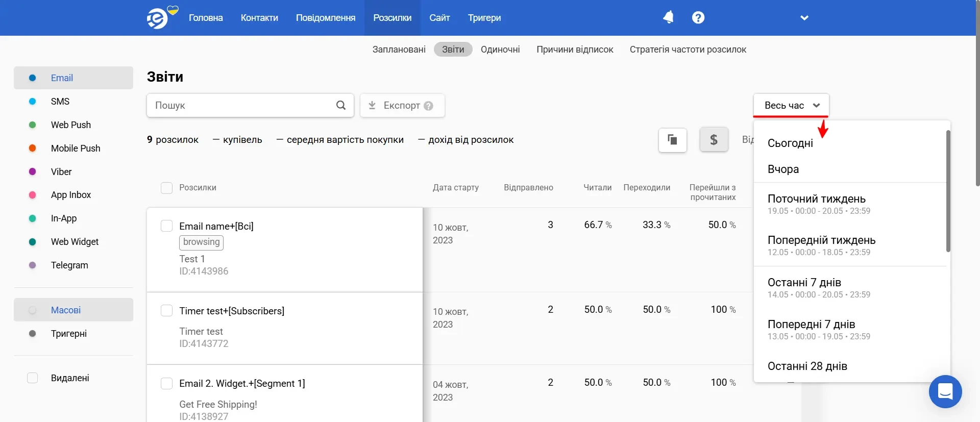
Task: Select the Email name+[Всі] campaign checkbox
Action: pos(166,226)
